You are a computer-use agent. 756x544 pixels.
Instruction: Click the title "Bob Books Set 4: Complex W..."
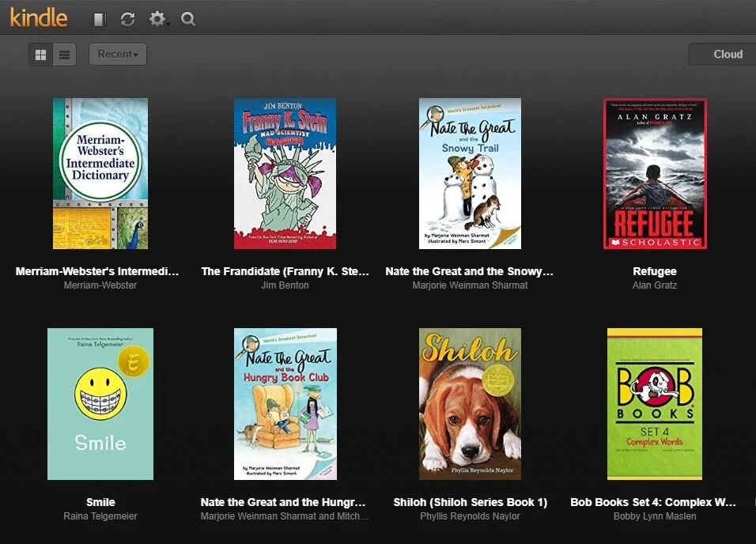653,502
